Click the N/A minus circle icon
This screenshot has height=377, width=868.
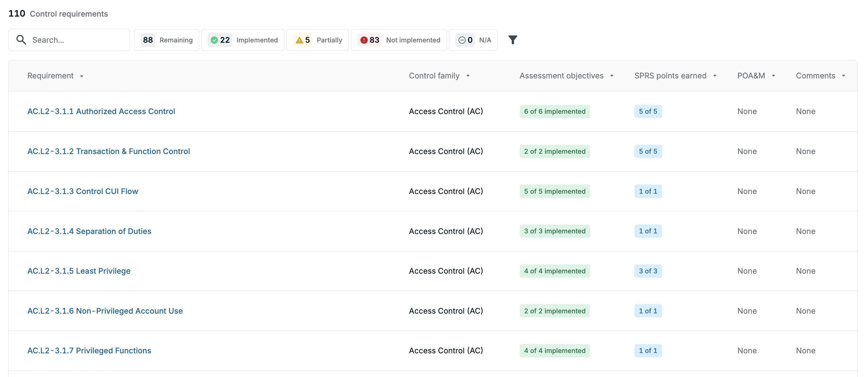tap(462, 40)
